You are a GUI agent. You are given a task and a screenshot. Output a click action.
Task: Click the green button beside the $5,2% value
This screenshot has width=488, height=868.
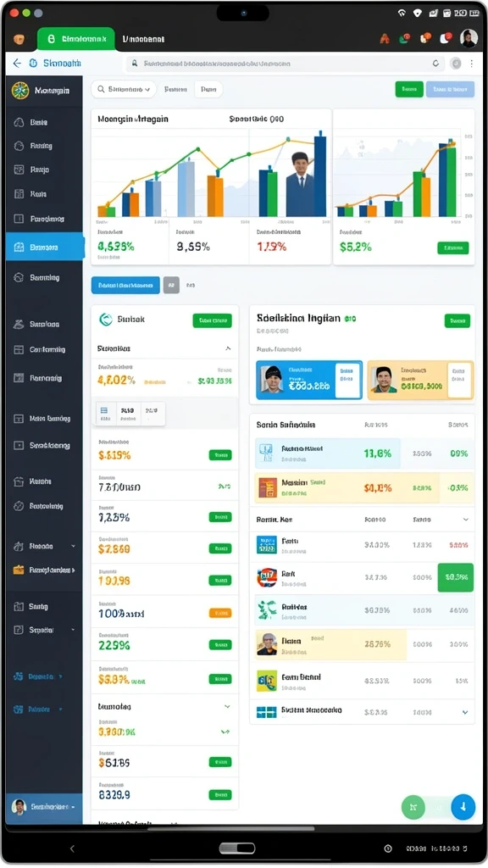(x=453, y=248)
